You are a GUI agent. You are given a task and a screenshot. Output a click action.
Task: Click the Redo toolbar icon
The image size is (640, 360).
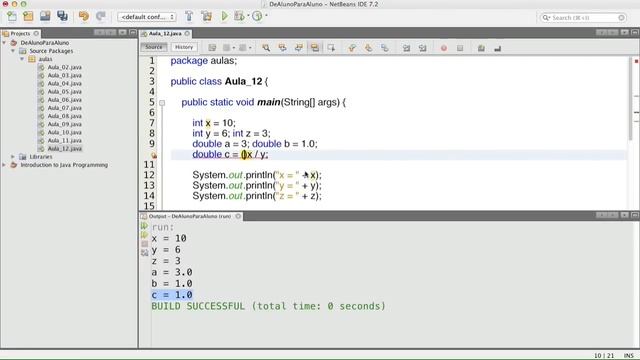(101, 16)
